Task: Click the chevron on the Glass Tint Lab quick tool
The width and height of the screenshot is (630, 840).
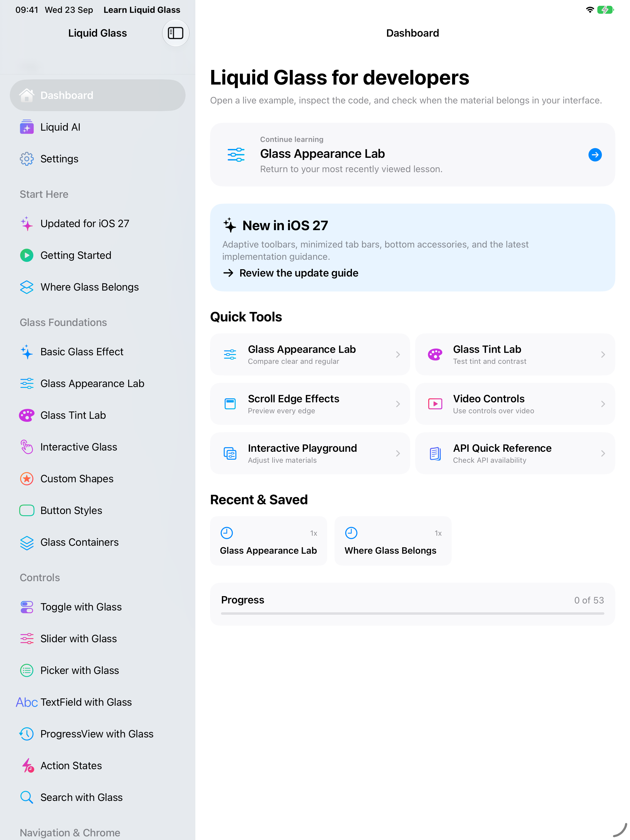Action: [x=603, y=354]
